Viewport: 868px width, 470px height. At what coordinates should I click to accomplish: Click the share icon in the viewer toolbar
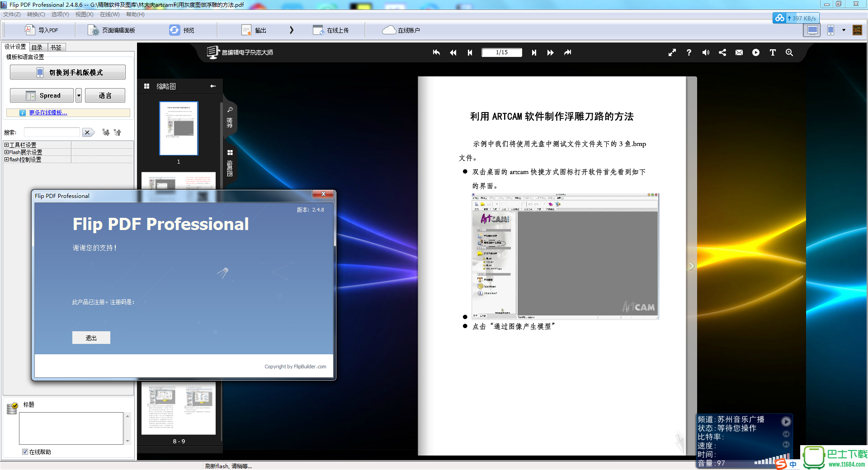[722, 52]
